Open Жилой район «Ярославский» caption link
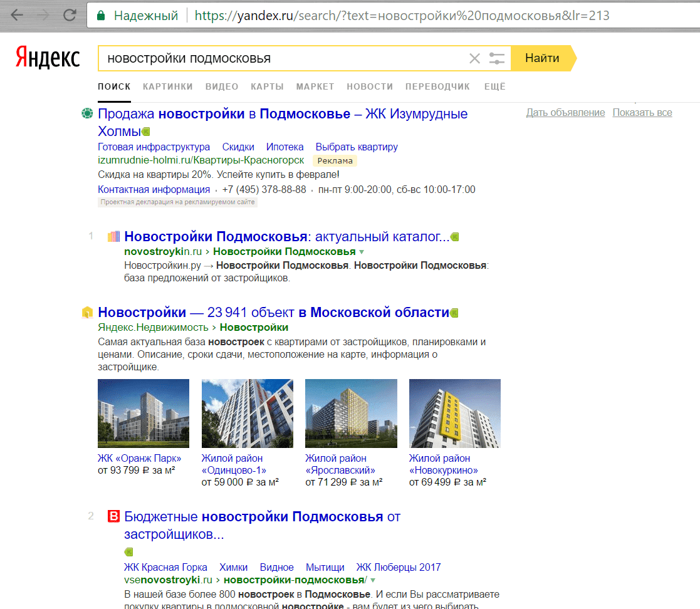 [x=340, y=464]
